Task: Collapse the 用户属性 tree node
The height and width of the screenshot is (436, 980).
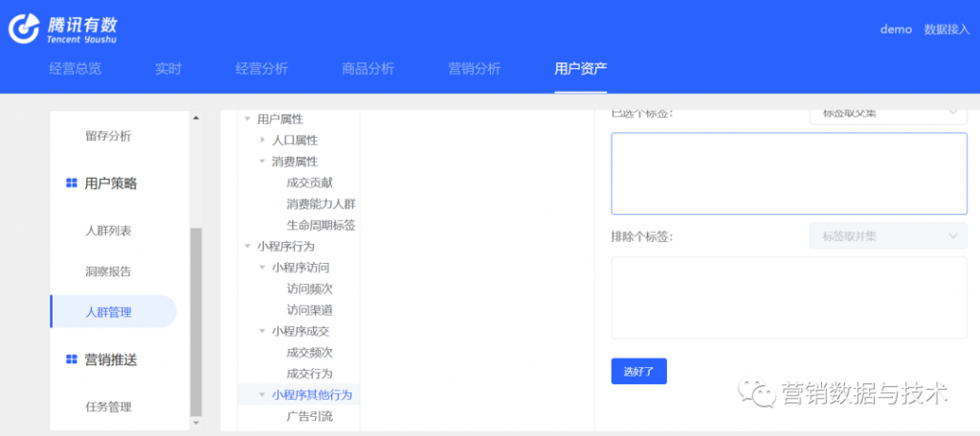Action: tap(248, 119)
